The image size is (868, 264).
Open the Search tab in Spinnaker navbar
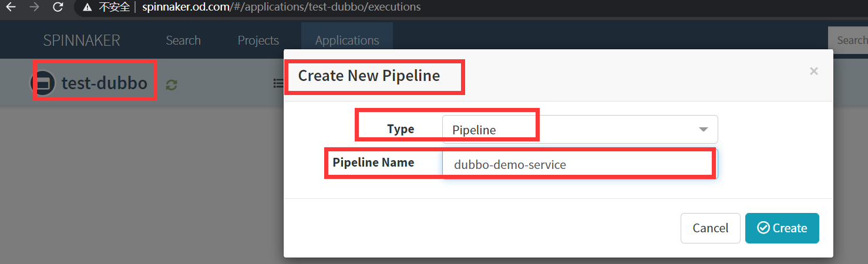click(183, 40)
